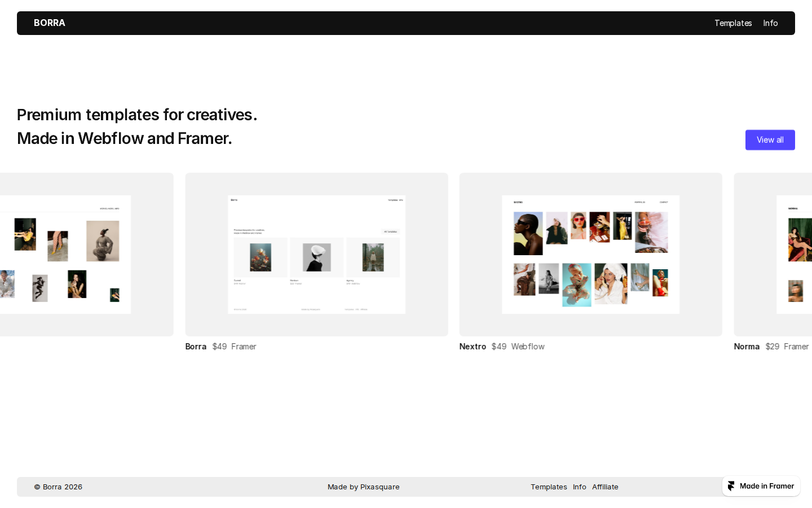Open Templates in the top navigation
The height and width of the screenshot is (508, 812).
pyautogui.click(x=732, y=23)
